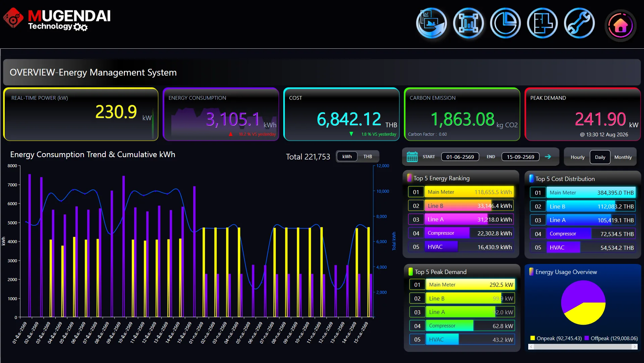
Task: Click the Mugendai Technology logo
Action: coord(57,19)
